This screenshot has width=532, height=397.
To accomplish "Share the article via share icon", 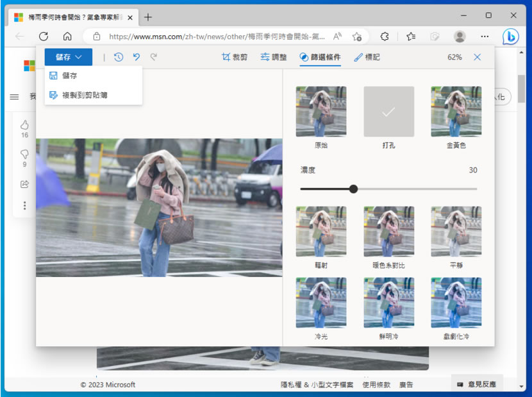I will [x=25, y=184].
